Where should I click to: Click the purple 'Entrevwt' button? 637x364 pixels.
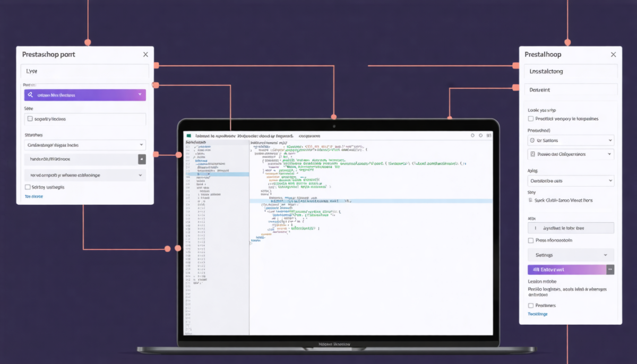567,270
